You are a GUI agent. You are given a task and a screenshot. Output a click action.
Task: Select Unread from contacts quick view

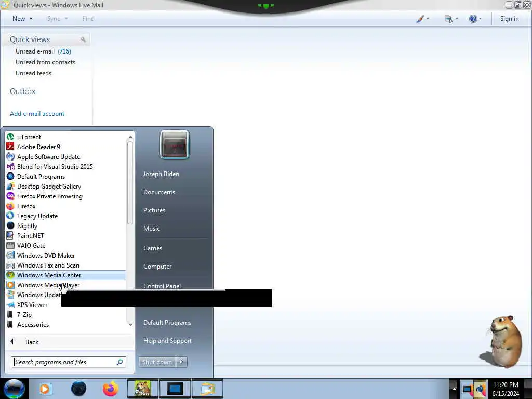tap(46, 62)
